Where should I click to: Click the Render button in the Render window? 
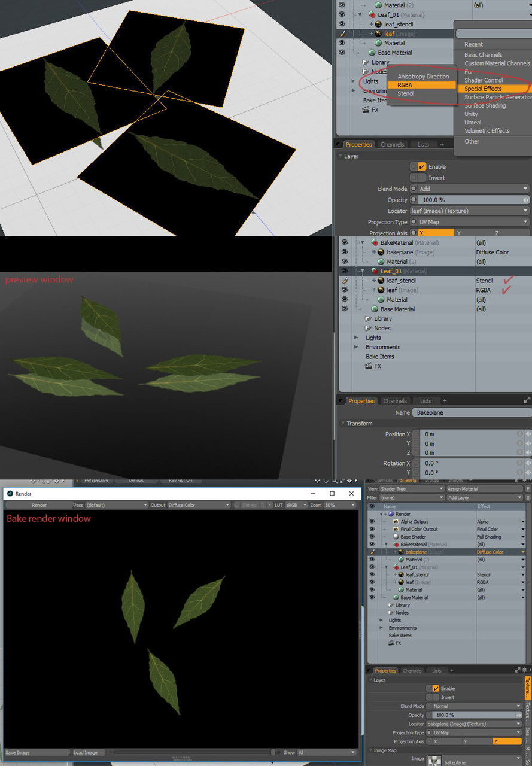pyautogui.click(x=39, y=505)
